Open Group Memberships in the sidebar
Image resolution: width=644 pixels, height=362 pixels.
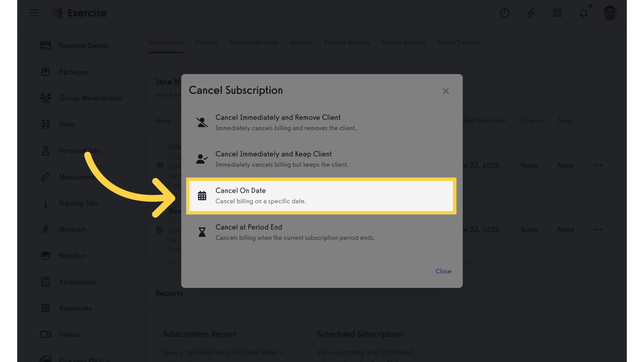pos(91,98)
